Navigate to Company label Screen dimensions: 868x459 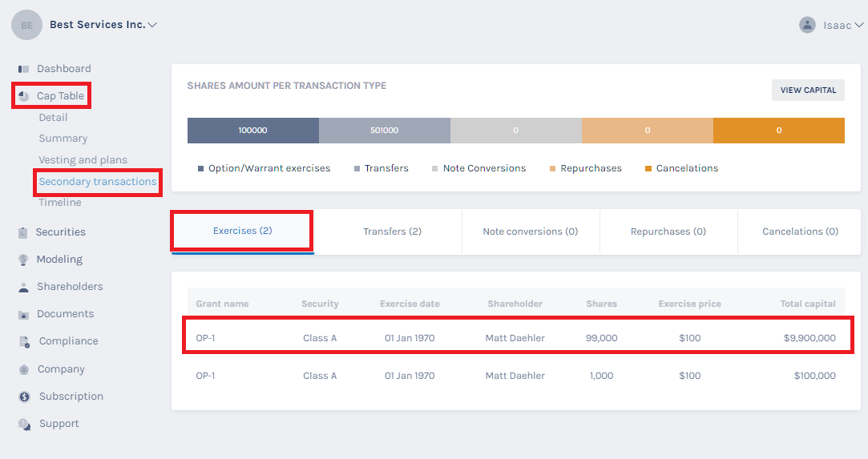(x=61, y=368)
